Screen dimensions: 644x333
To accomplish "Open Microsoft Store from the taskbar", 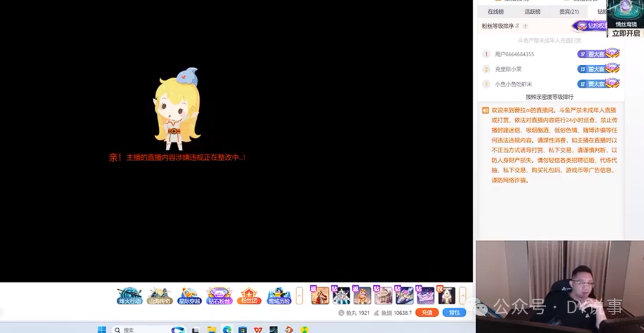I will tap(242, 329).
